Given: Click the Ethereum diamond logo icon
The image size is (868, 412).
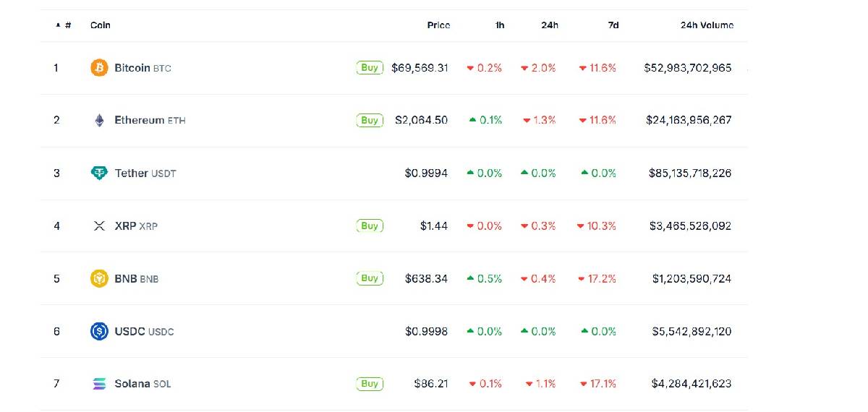Looking at the screenshot, I should click(99, 121).
